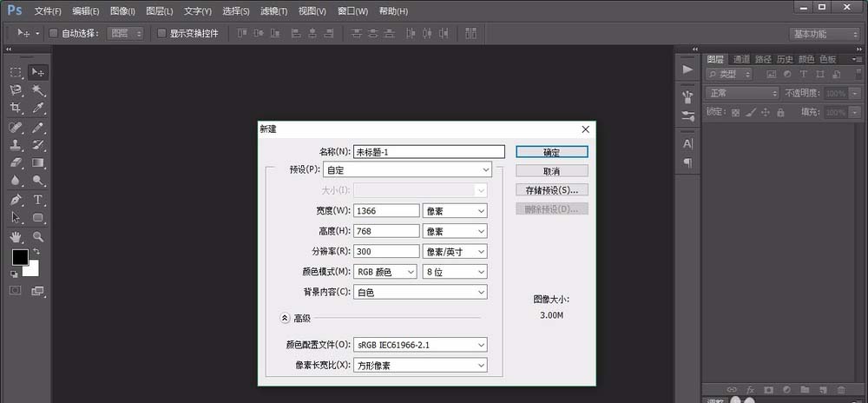Toggle the 显示变换控件 checkbox

[x=161, y=33]
